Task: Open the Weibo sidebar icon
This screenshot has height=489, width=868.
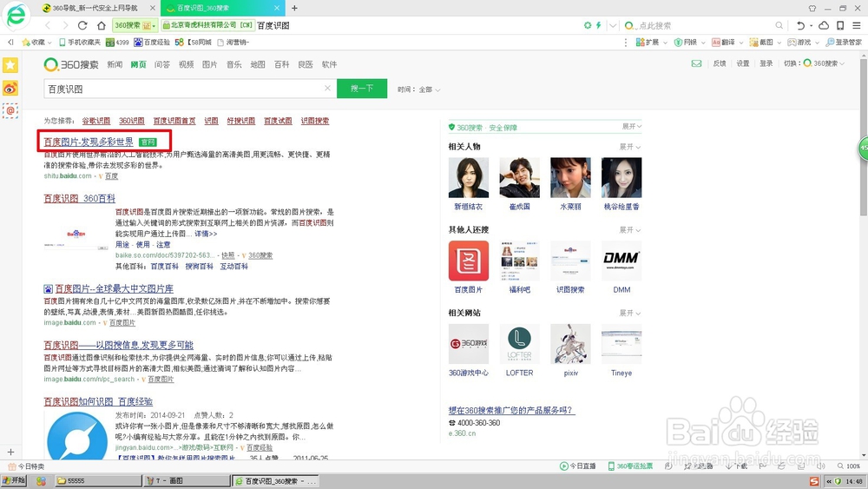Action: (x=10, y=88)
